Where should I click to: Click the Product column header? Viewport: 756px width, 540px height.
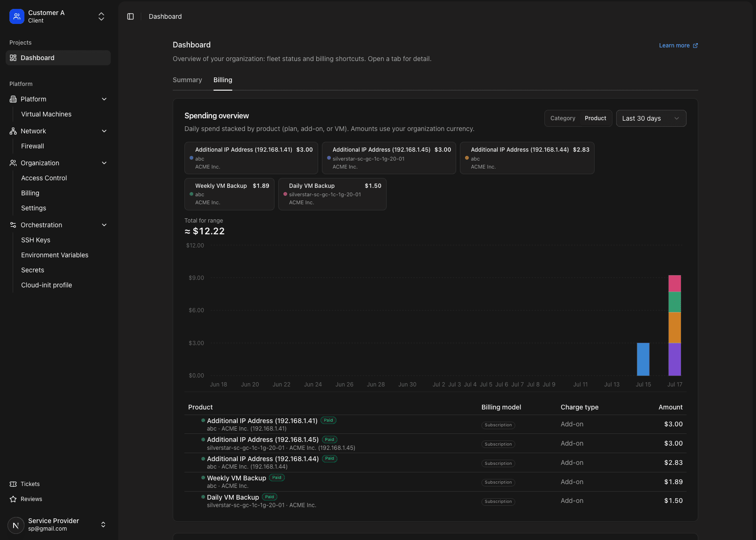200,407
